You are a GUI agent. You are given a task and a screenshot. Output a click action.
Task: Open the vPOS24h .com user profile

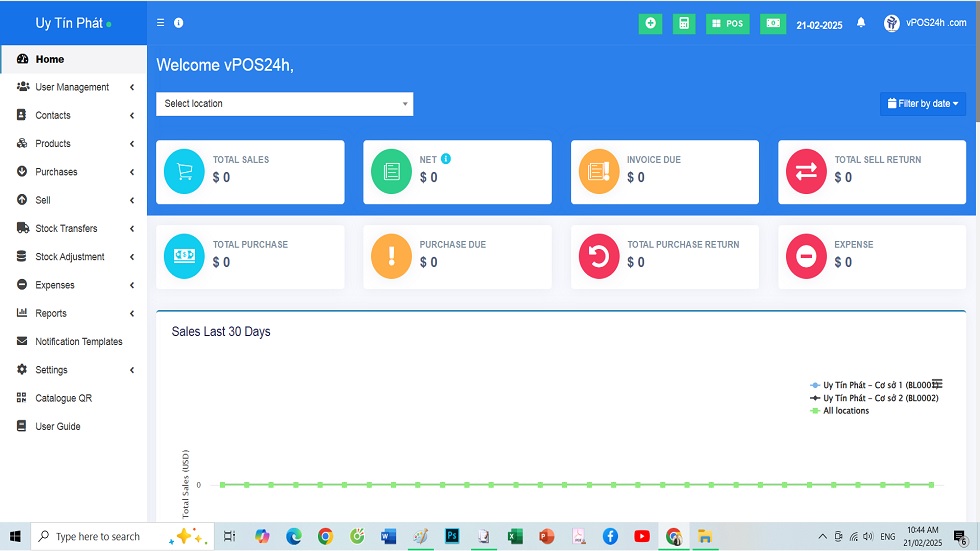click(925, 23)
